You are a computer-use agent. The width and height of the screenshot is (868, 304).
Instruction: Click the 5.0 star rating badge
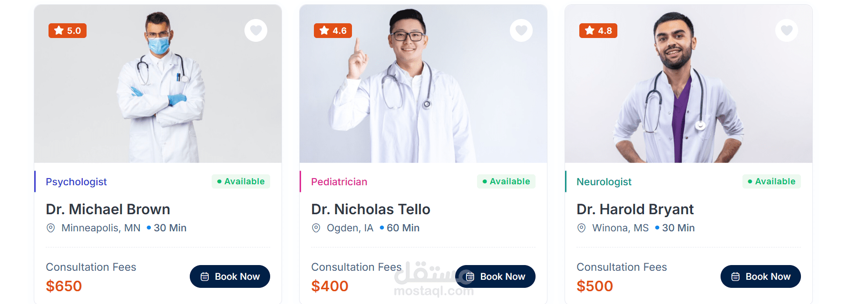pyautogui.click(x=68, y=30)
